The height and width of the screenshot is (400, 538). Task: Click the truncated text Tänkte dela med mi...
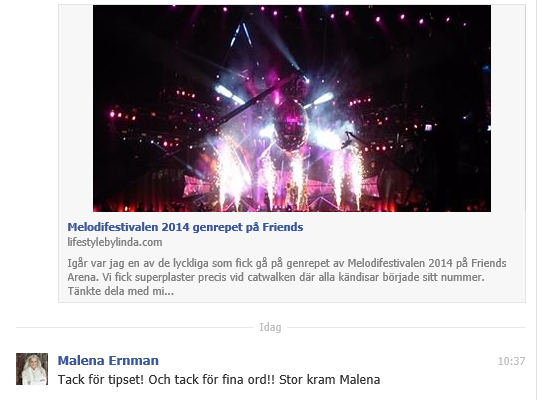tap(120, 291)
